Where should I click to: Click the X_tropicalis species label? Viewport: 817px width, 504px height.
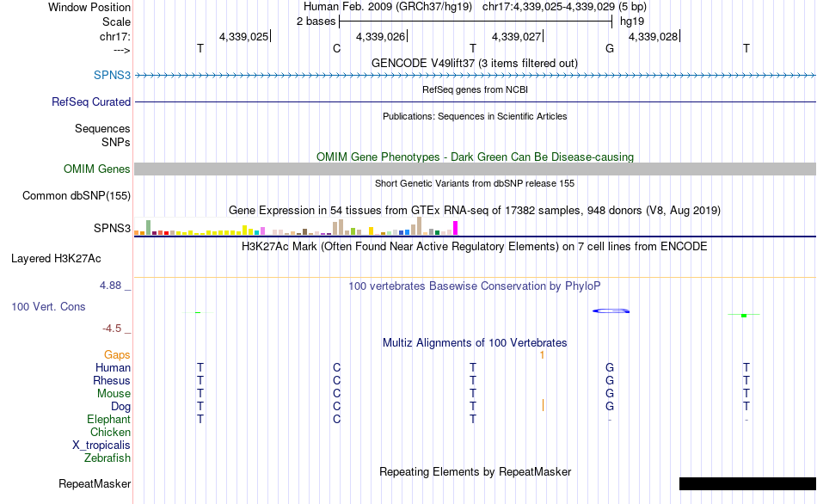[101, 446]
